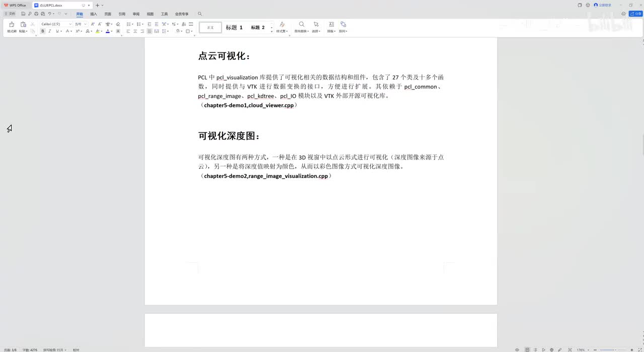
Task: Switch to the 工具 ribbon tab
Action: tap(164, 14)
